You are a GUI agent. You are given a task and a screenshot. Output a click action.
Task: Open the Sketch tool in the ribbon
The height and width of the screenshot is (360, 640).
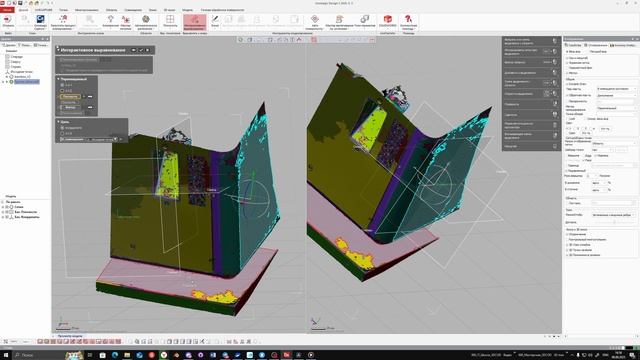pyautogui.click(x=215, y=21)
